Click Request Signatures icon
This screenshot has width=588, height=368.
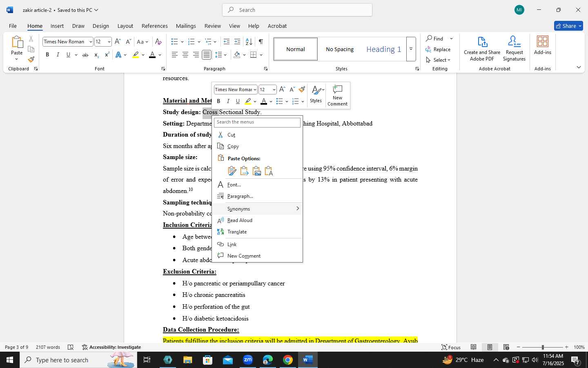[x=514, y=48]
